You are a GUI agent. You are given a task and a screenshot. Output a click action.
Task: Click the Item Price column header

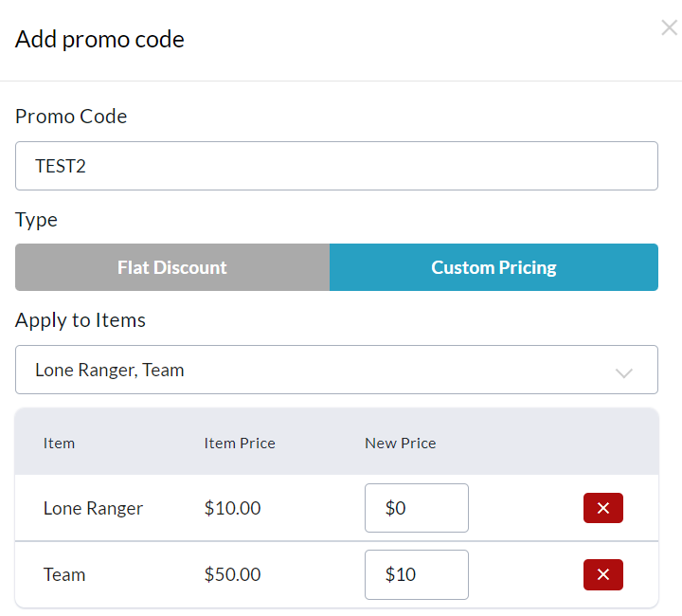click(x=240, y=443)
